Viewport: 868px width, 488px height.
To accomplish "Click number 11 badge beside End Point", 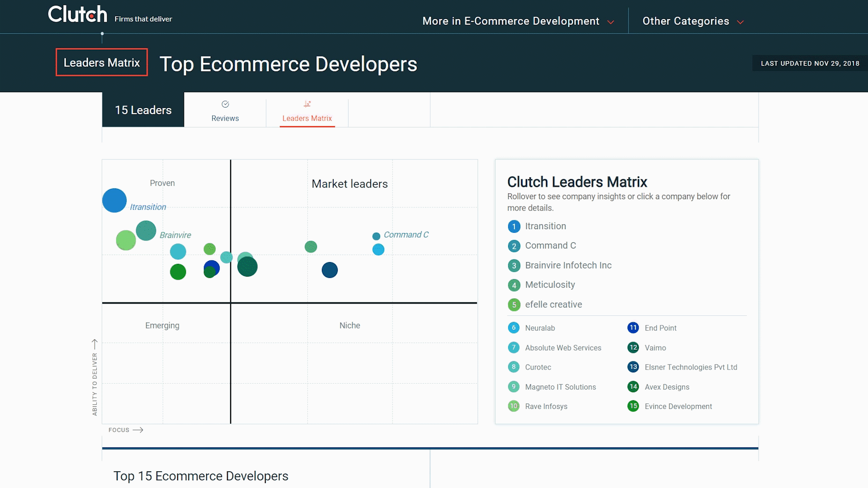I will click(633, 328).
